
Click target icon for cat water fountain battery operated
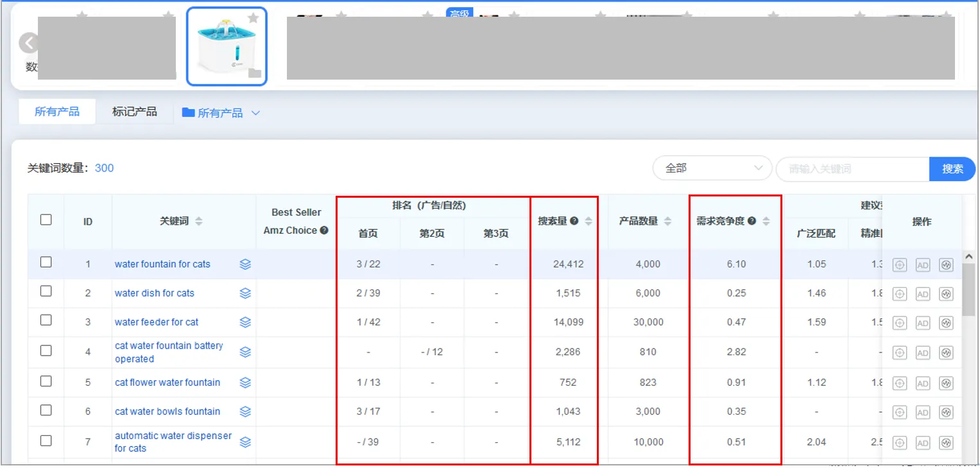click(x=900, y=352)
